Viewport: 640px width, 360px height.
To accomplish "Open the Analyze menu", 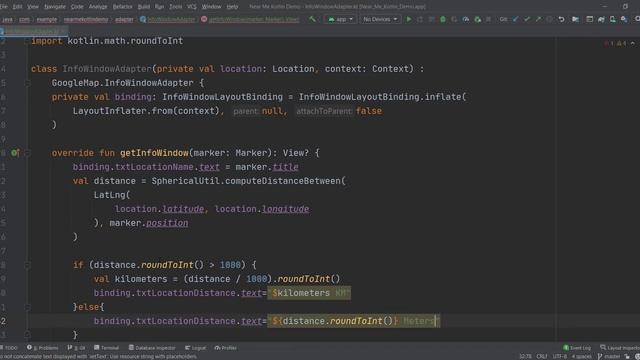I will coord(98,7).
